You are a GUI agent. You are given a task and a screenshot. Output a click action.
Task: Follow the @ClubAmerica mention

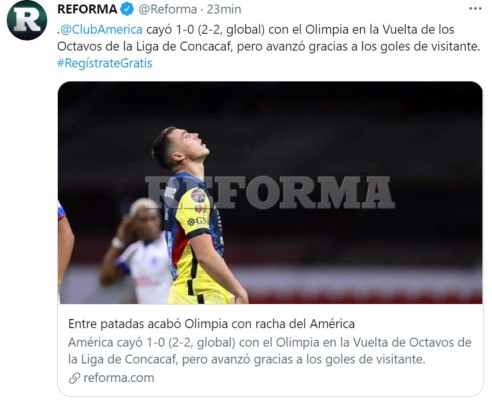[x=101, y=30]
